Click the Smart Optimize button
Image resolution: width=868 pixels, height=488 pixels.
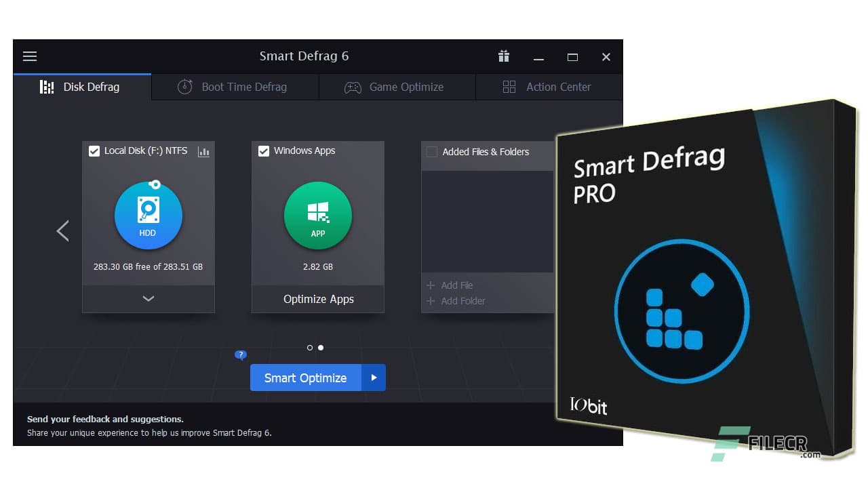tap(305, 378)
